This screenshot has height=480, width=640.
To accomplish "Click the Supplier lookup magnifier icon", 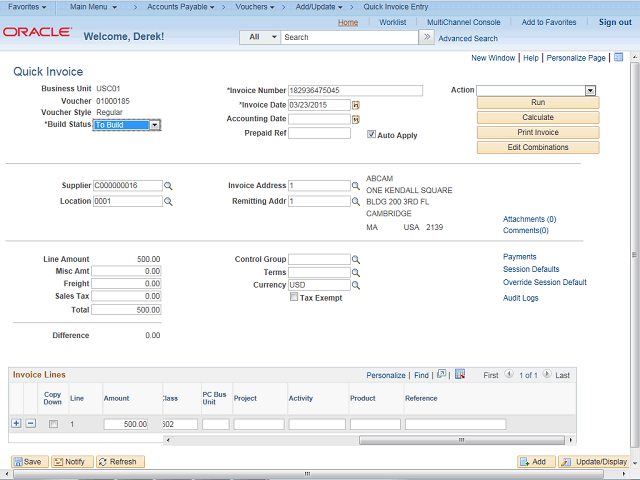I will click(169, 186).
